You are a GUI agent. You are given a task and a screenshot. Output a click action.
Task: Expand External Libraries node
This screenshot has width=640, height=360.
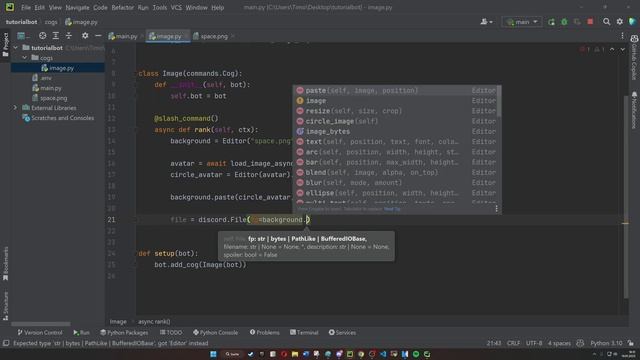(16, 108)
